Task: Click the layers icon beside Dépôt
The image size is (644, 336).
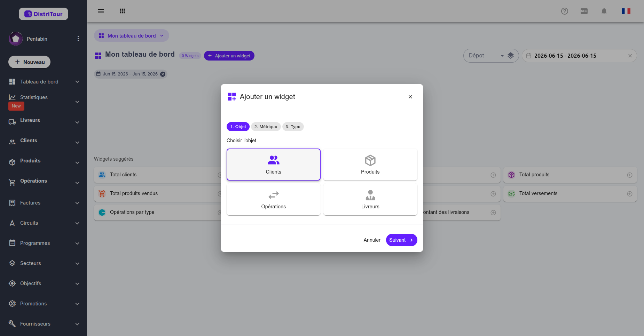Action: 511,56
